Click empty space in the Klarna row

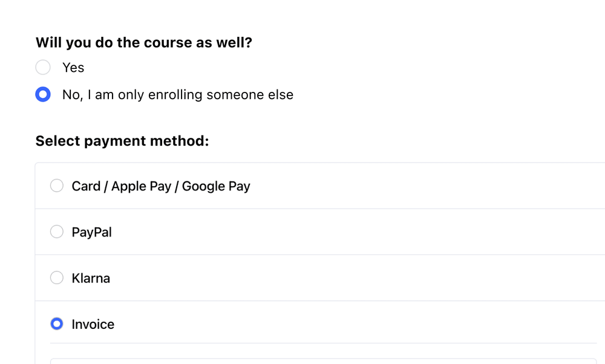click(x=363, y=278)
